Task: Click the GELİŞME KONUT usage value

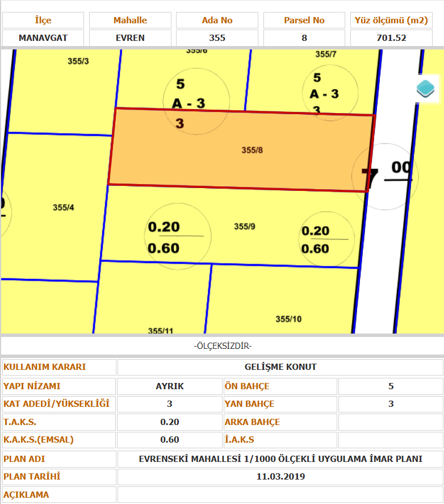Action: [280, 367]
